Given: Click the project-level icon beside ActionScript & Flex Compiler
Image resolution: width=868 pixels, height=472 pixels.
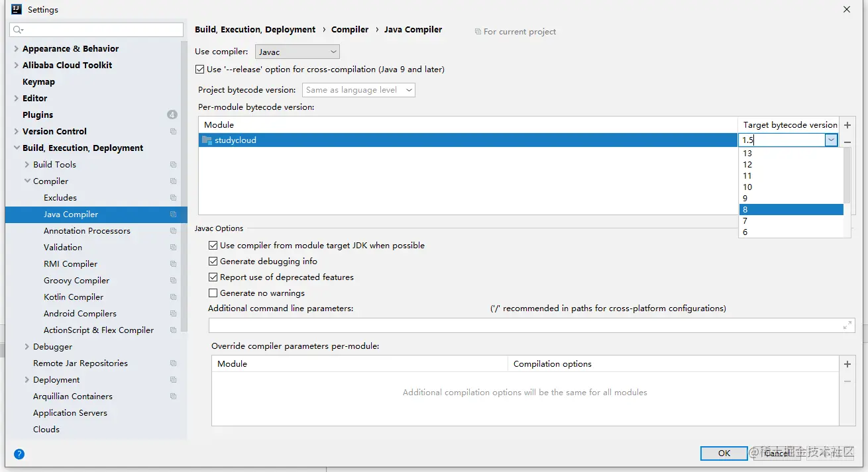Looking at the screenshot, I should 173,330.
